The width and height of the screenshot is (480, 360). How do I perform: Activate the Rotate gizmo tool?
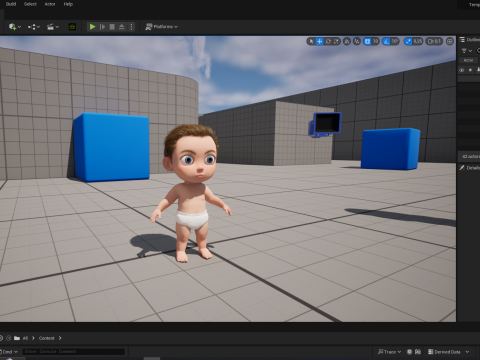(x=328, y=41)
